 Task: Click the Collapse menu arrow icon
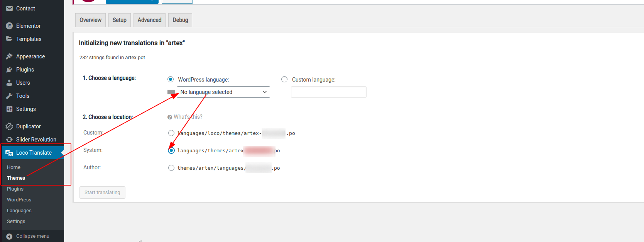point(9,236)
